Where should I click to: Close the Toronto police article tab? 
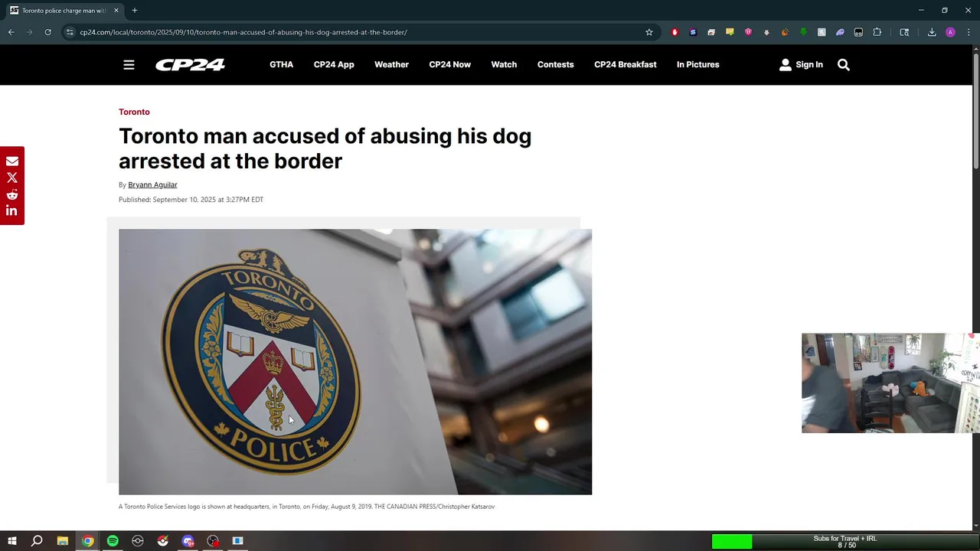point(116,11)
